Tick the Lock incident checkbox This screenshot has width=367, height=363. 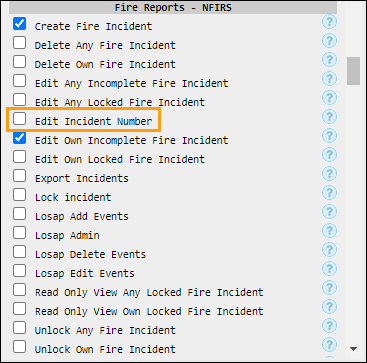[20, 195]
